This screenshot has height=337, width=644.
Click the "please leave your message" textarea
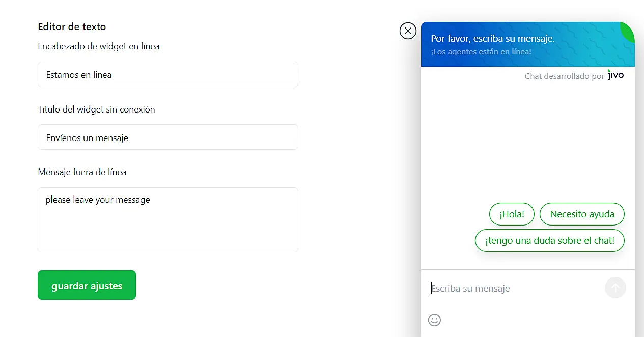click(168, 219)
